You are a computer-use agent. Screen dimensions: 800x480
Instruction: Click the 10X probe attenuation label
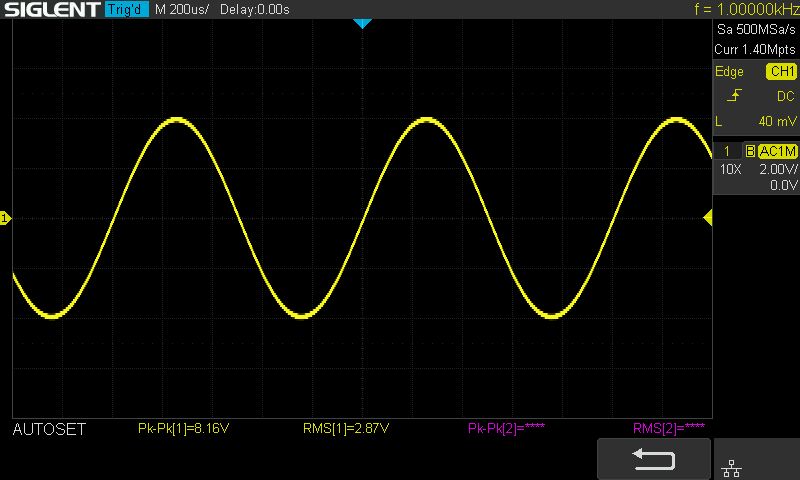(730, 169)
